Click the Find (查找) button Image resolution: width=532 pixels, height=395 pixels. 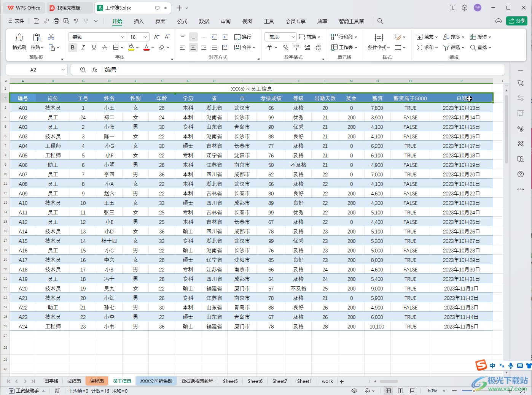click(480, 48)
